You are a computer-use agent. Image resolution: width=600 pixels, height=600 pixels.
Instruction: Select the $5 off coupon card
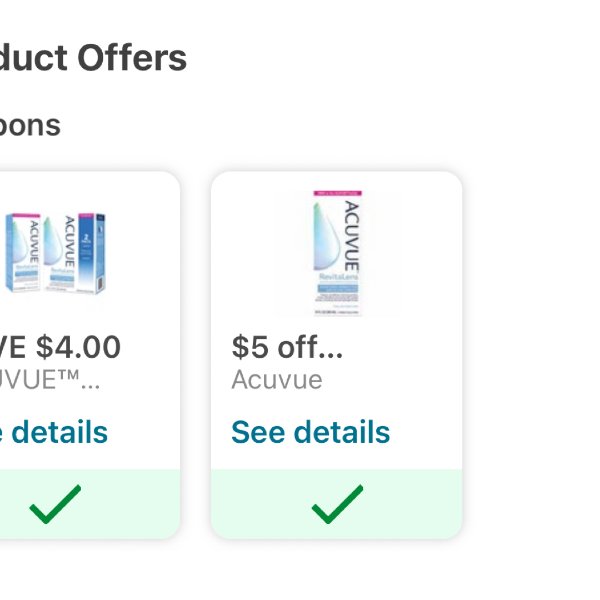337,355
